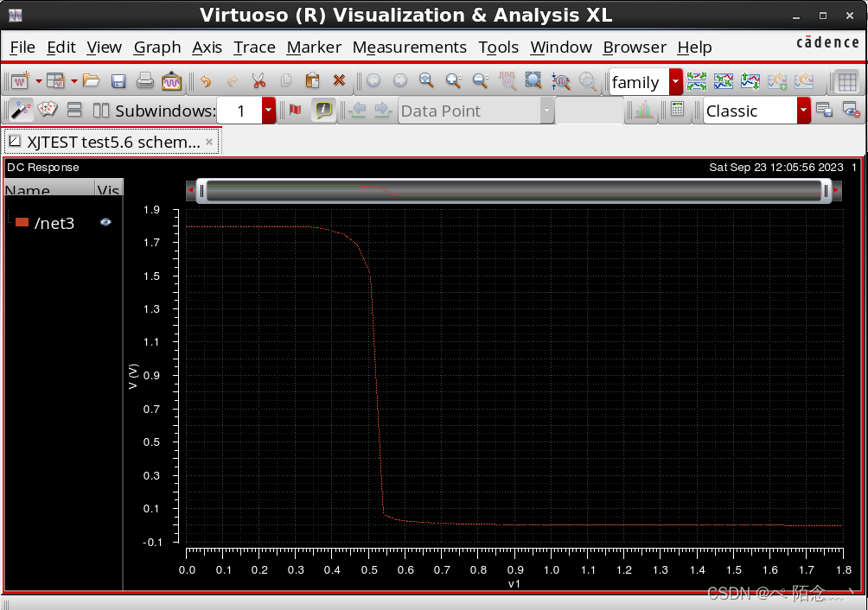Select the /net3 trace in legend

tap(54, 223)
